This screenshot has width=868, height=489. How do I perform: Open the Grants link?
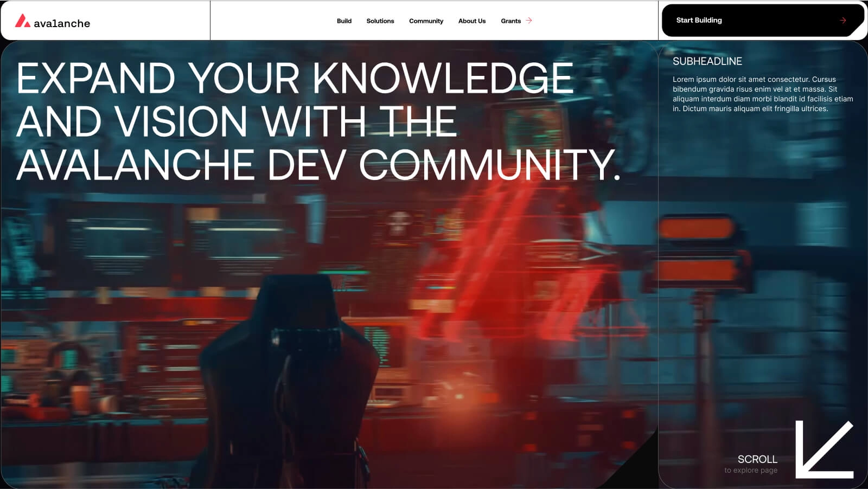click(510, 21)
